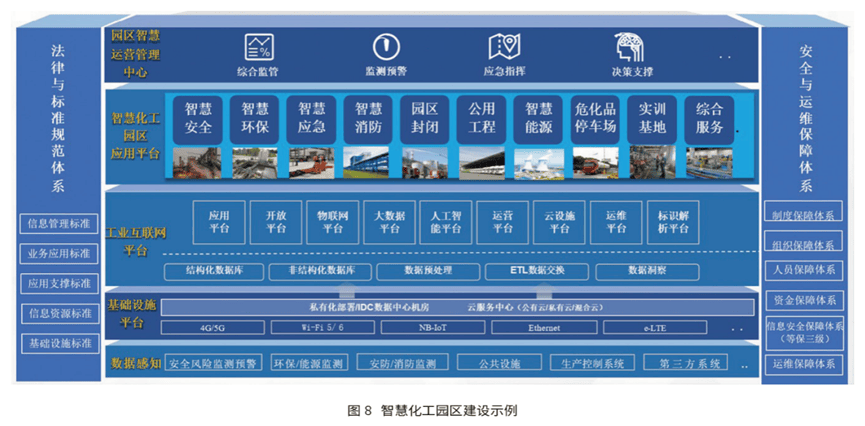Viewport: 865px width, 426px height.
Task: Click the 决策支撑 brain icon
Action: pyautogui.click(x=631, y=46)
